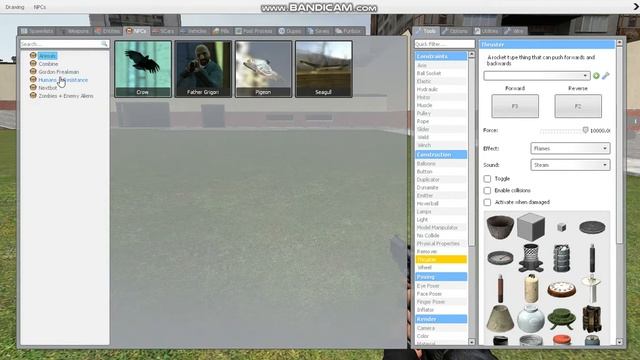
Task: Select the Axis constraint tool
Action: coord(441,65)
